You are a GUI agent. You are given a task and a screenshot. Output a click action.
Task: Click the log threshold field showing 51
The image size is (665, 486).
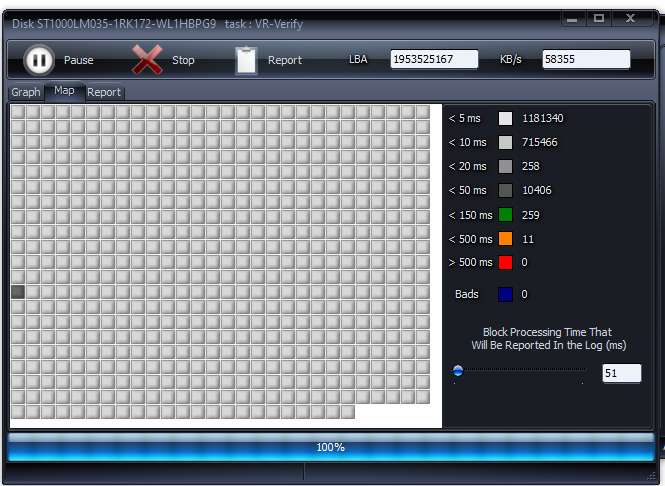coord(621,373)
